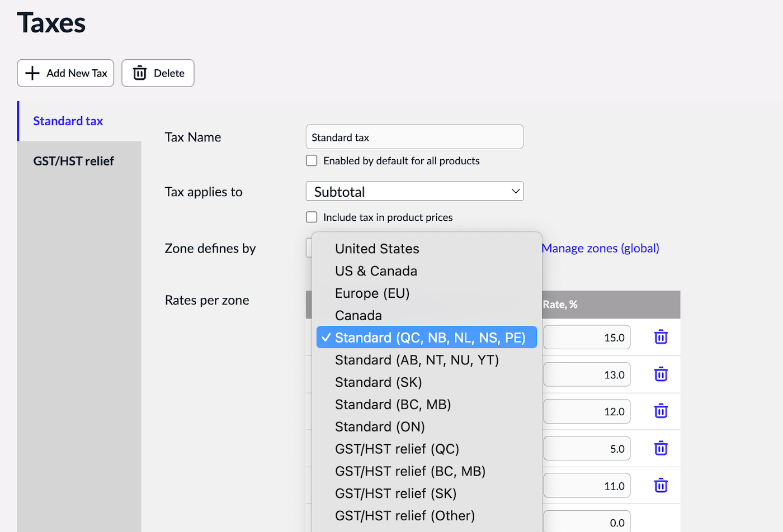Edit the 15.0 rate input field

tap(587, 338)
